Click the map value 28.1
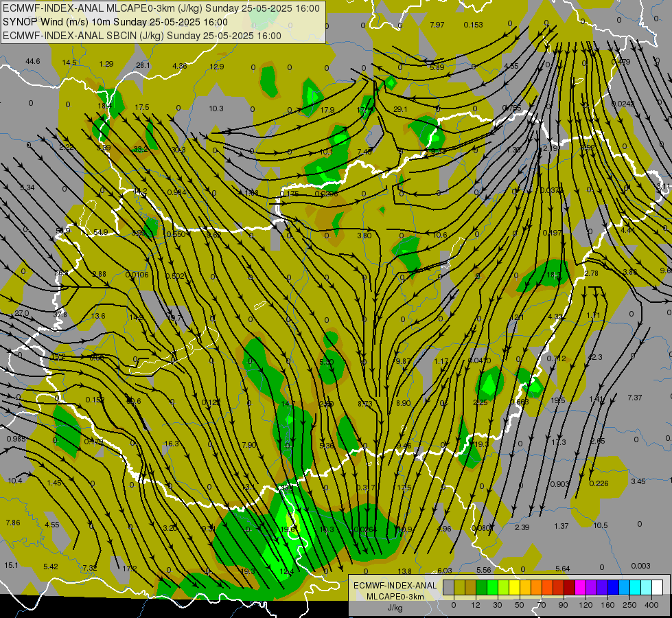Viewport: 672px width, 618px height. [x=143, y=66]
